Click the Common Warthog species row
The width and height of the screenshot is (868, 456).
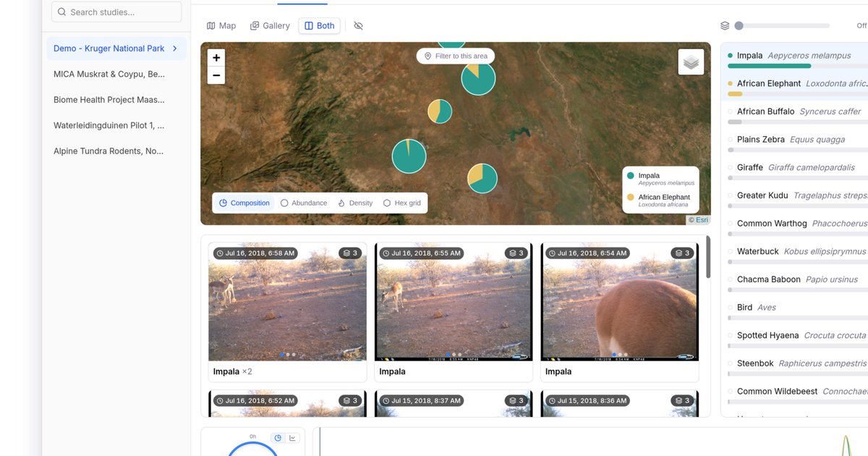796,227
